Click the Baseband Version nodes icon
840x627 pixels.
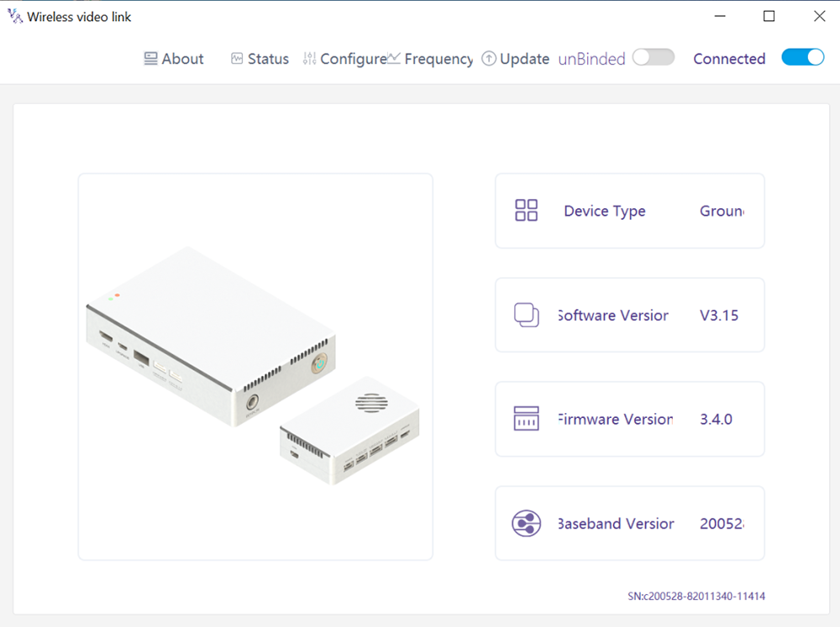[527, 524]
